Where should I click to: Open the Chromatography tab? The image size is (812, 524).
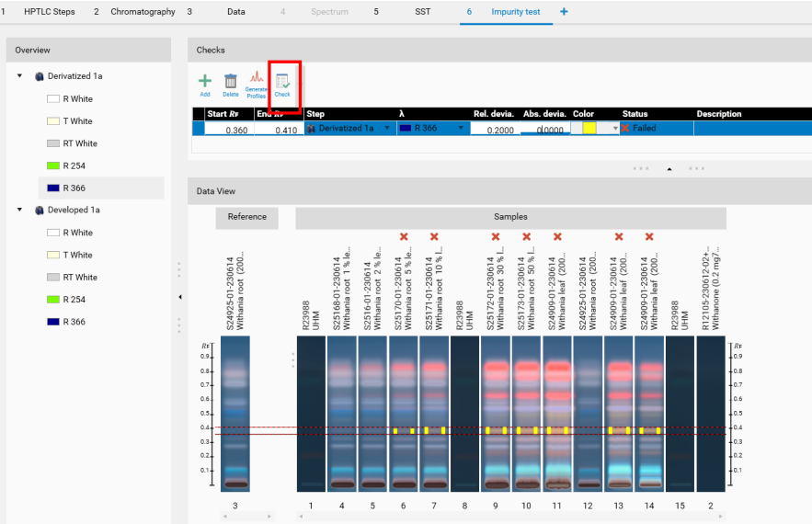point(143,12)
